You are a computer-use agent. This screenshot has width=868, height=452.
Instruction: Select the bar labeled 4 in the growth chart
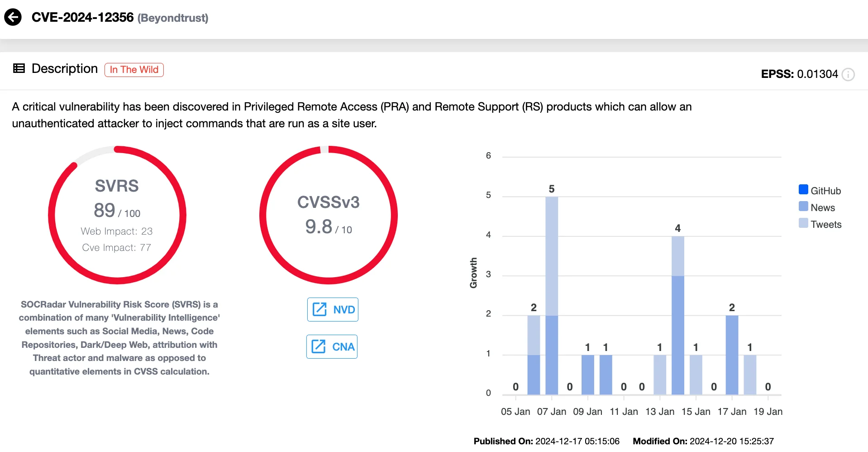pos(678,315)
